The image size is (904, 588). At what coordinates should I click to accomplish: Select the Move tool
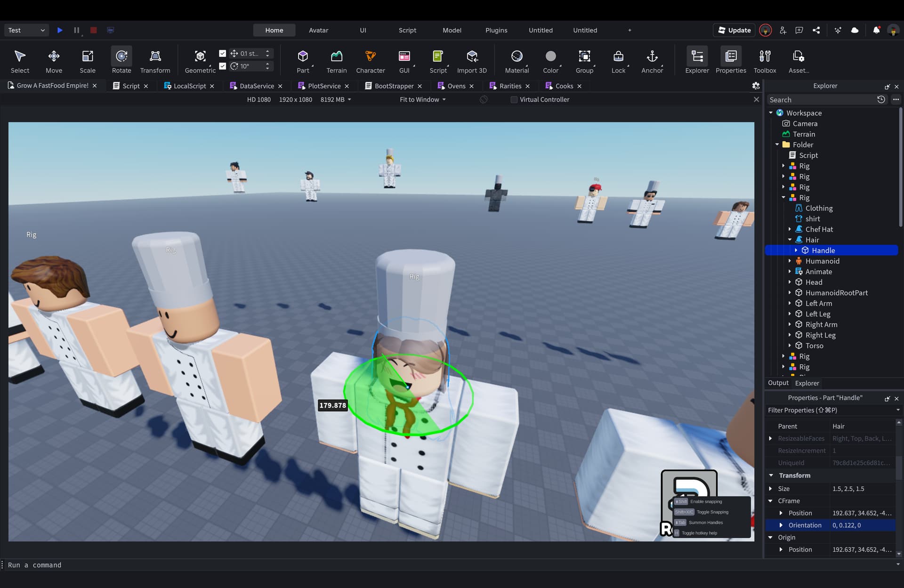[x=54, y=60]
